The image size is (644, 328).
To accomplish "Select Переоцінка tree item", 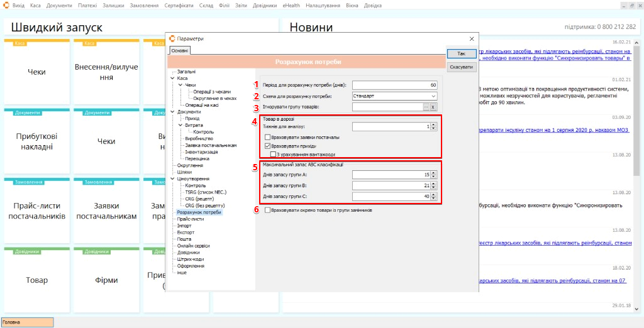I will [x=197, y=158].
